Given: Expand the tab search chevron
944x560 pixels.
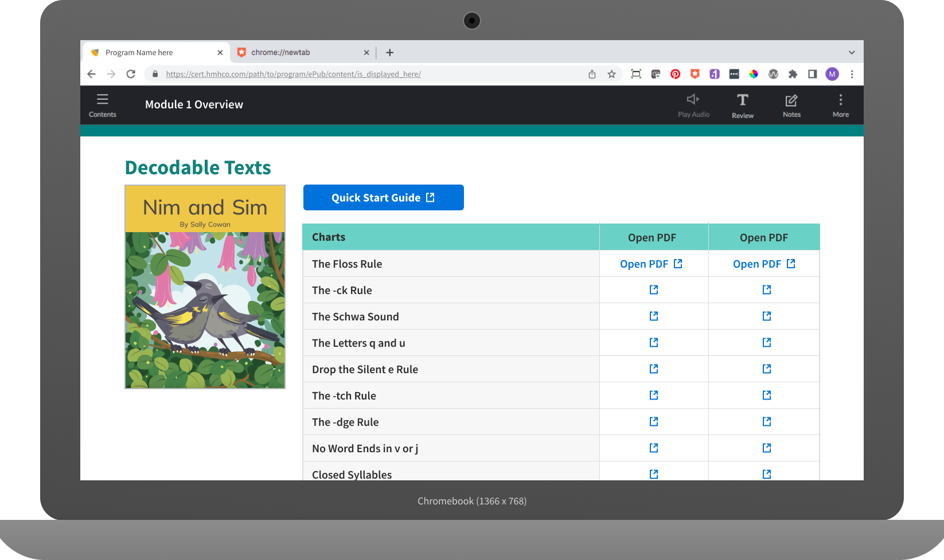Looking at the screenshot, I should point(852,53).
